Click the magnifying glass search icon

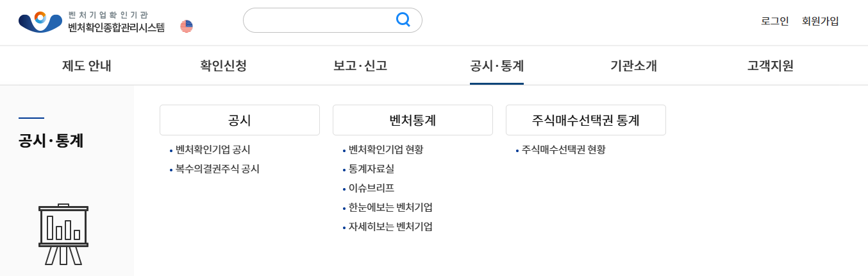(x=403, y=20)
